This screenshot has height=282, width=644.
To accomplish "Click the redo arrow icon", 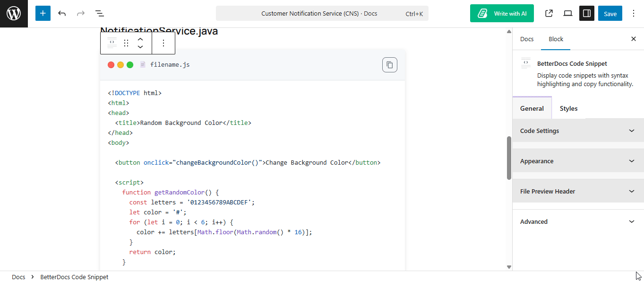I will [x=81, y=13].
